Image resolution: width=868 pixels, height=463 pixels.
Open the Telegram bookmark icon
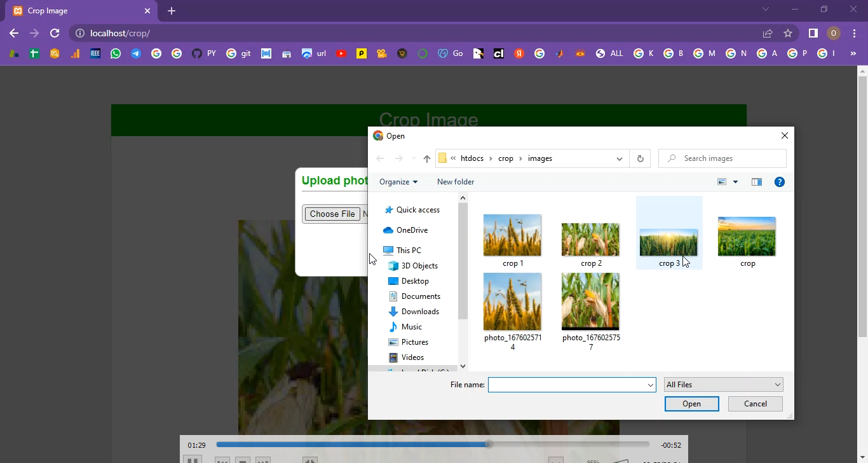[135, 53]
